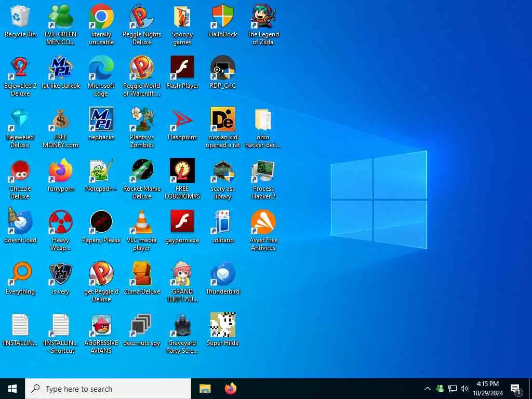Click the RDP_CnC shortcut
This screenshot has width=532, height=399.
222,68
